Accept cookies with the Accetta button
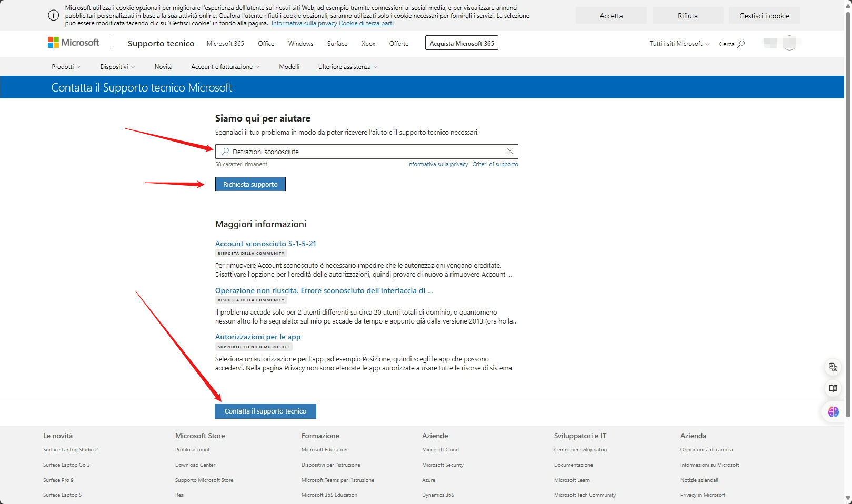 click(611, 16)
